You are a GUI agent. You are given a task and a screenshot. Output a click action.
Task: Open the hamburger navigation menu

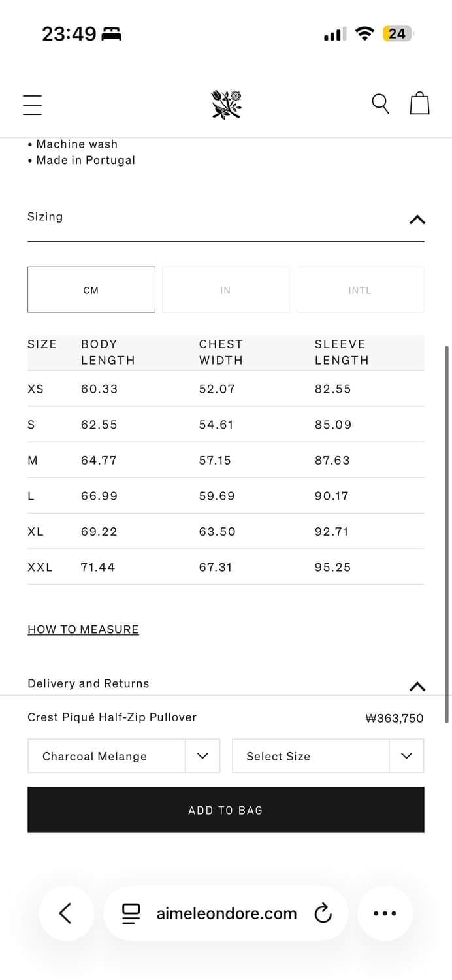tap(32, 105)
